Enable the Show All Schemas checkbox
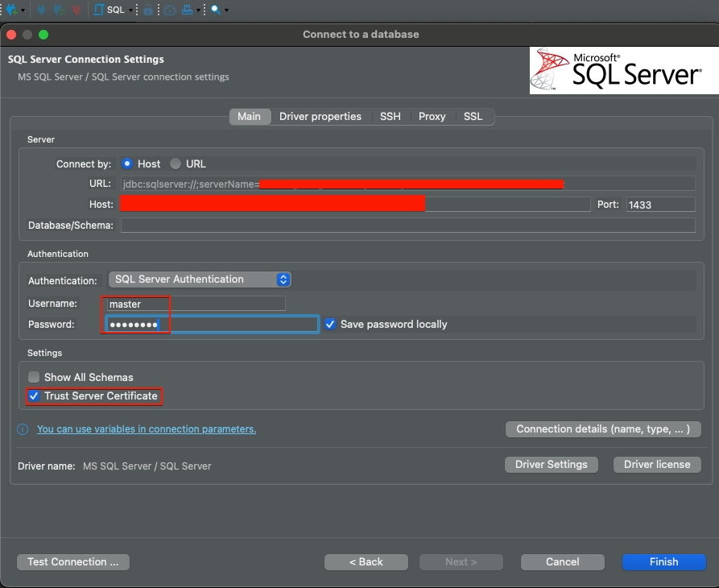719x588 pixels. pyautogui.click(x=34, y=377)
